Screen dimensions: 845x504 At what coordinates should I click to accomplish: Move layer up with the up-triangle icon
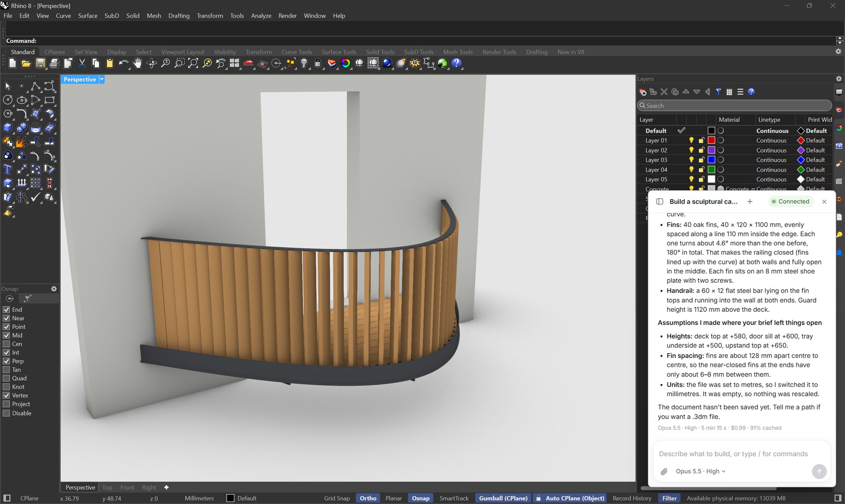click(686, 92)
